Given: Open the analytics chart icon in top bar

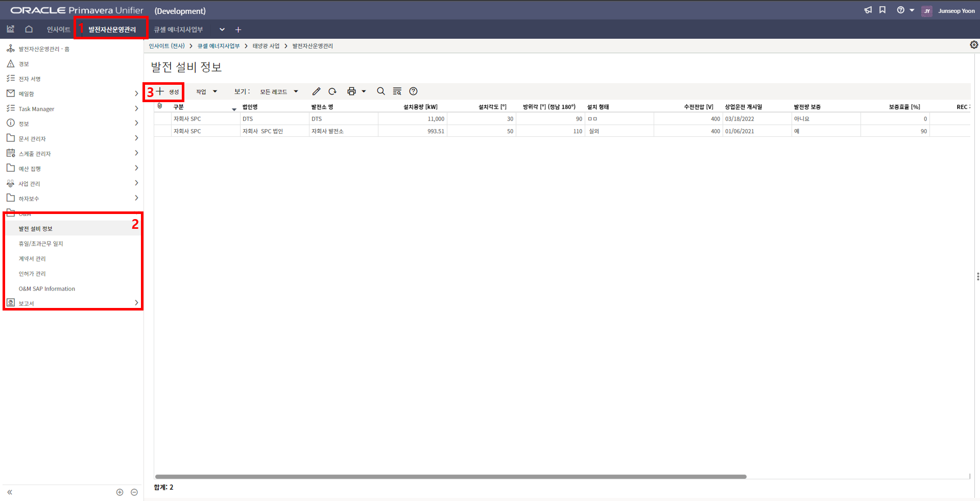Looking at the screenshot, I should point(11,29).
